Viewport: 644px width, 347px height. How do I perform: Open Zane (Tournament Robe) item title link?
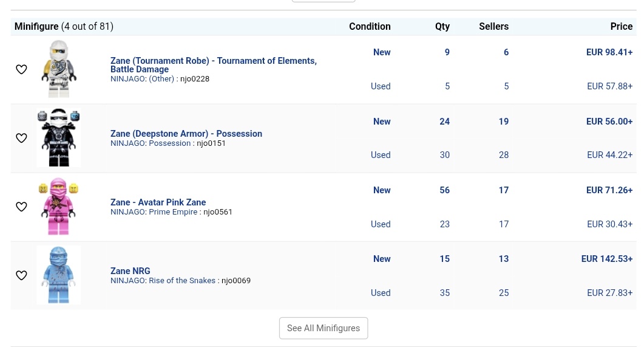[x=214, y=65]
